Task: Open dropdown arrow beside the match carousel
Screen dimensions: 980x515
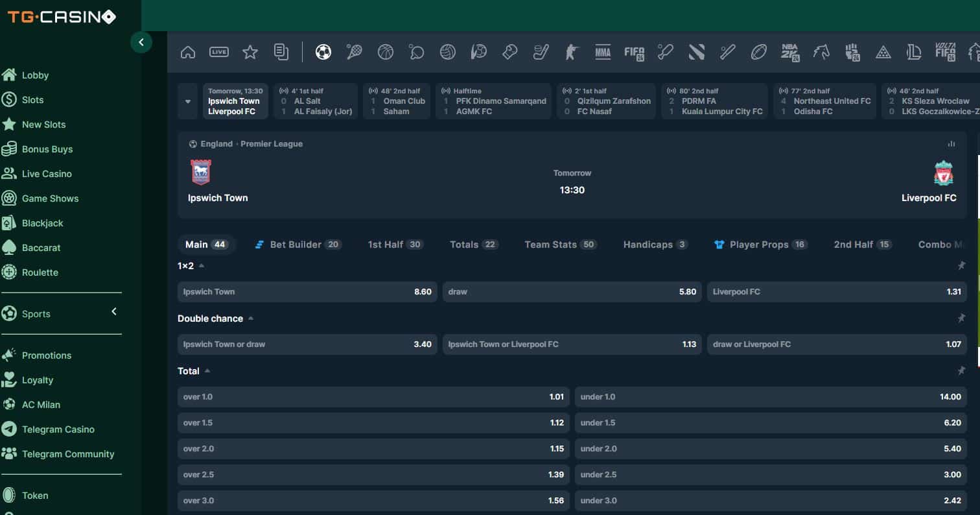Action: pos(188,101)
